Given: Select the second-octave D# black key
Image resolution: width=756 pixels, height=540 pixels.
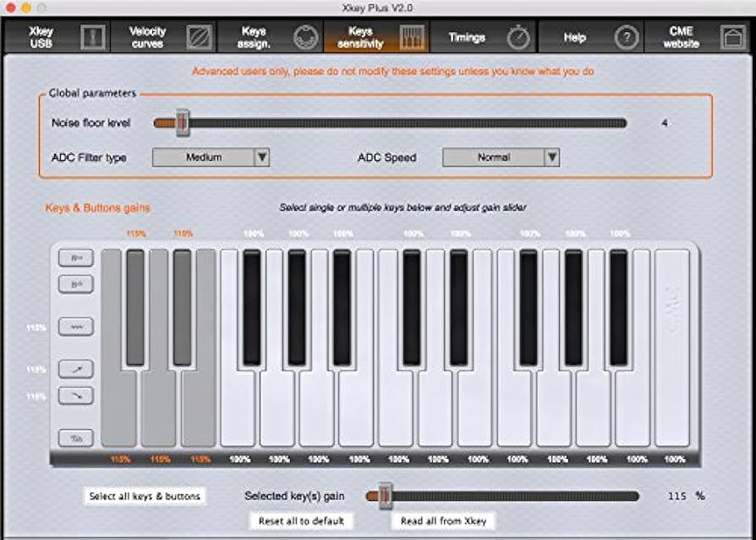Looking at the screenshot, I should click(459, 307).
